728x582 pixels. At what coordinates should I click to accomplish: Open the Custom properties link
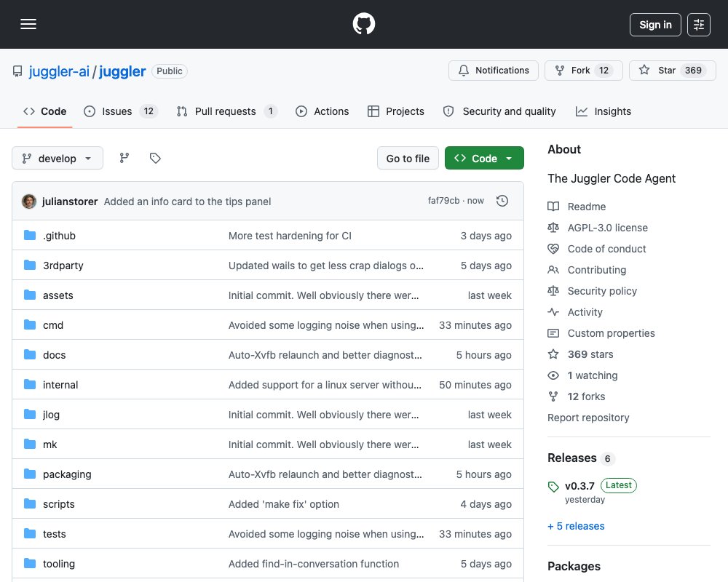(611, 333)
